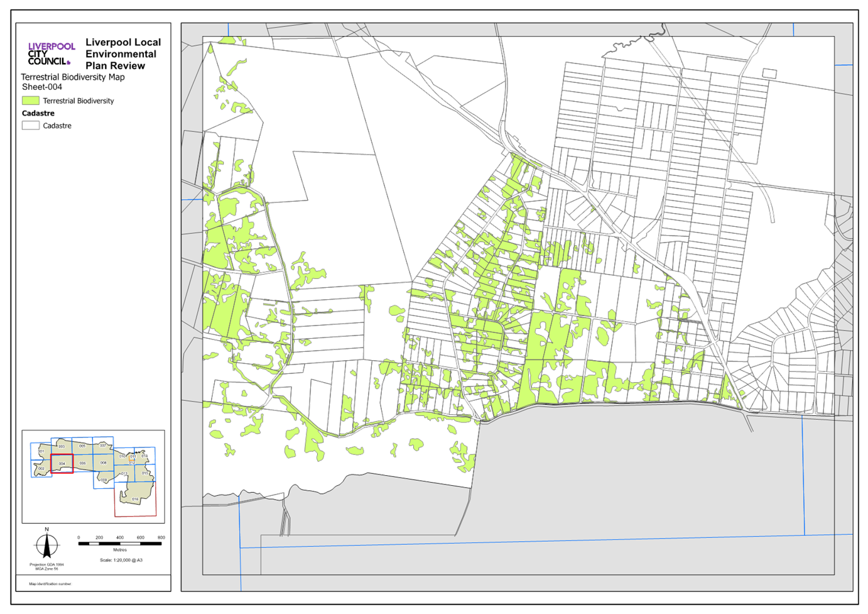Select sheet 003 in the index map

pyautogui.click(x=62, y=446)
